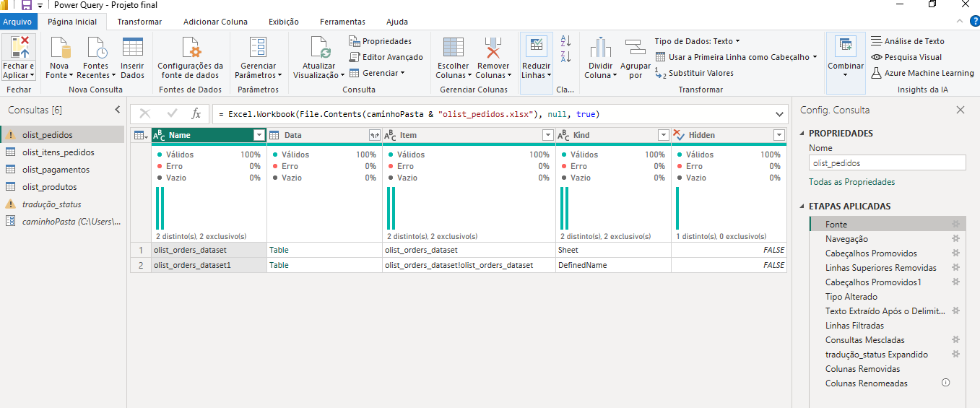Expand the Data column with the arrows icon
The image size is (980, 408).
point(374,135)
